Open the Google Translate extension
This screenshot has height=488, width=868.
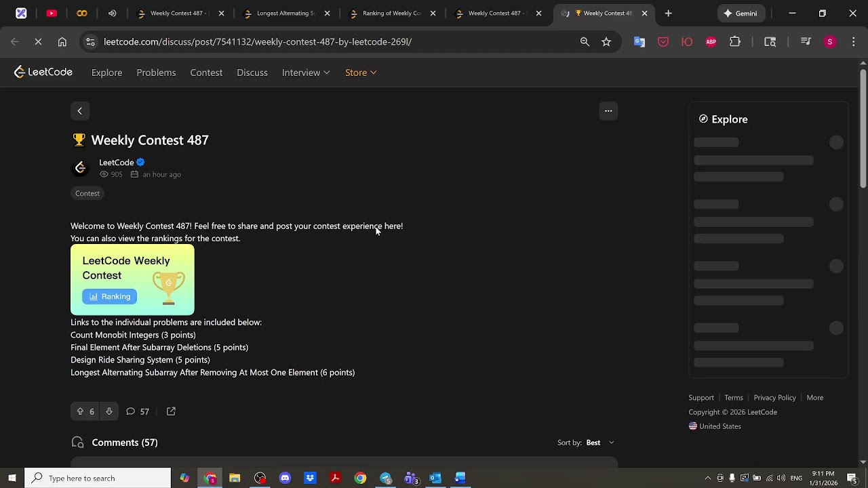(x=639, y=42)
